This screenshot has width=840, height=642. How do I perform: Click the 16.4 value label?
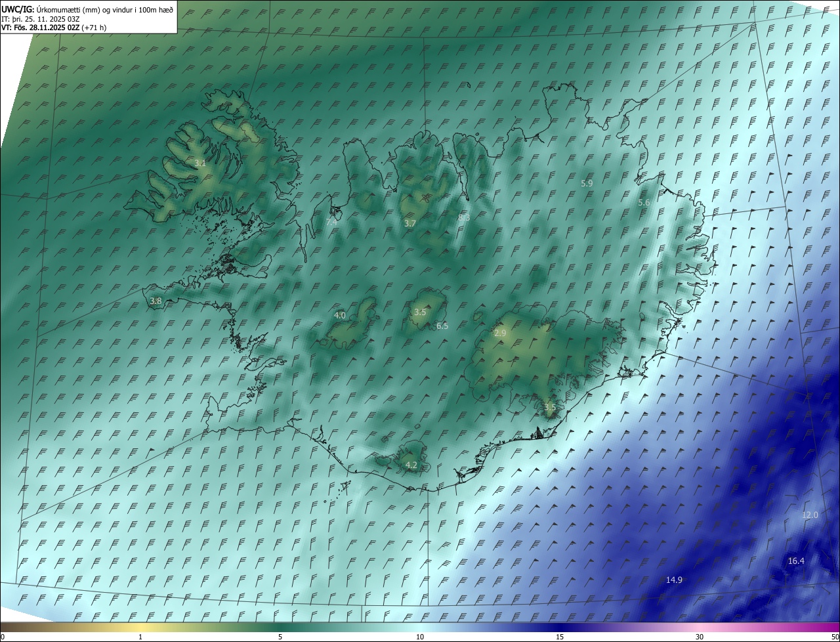tap(796, 561)
